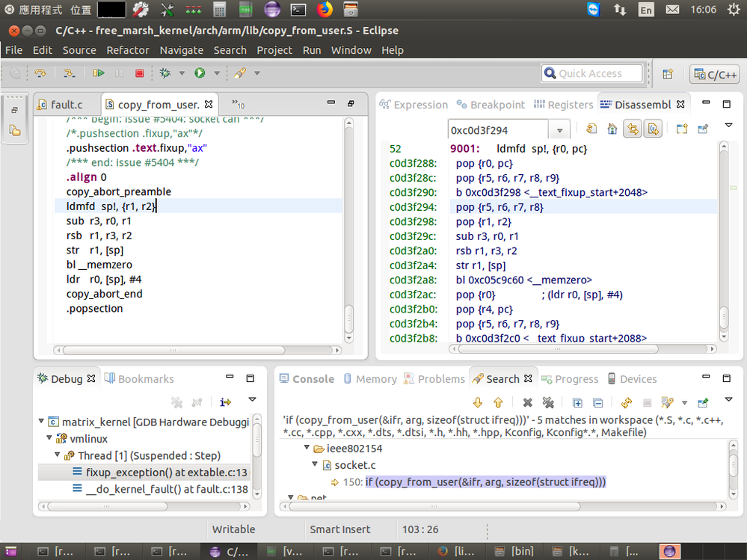This screenshot has width=747, height=560.
Task: Open the Navigate menu
Action: coord(182,50)
